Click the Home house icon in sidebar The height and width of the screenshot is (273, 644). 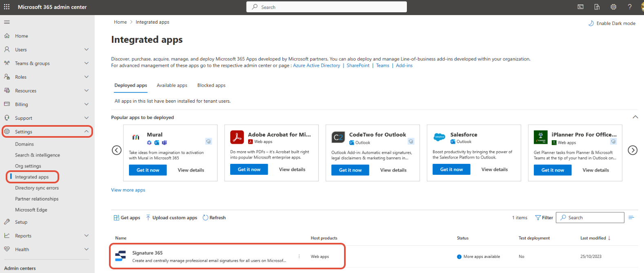click(x=7, y=36)
